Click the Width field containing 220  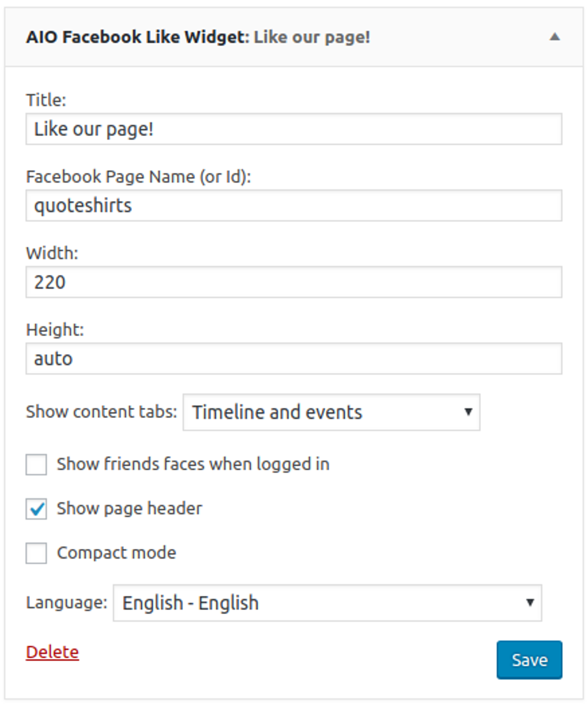tap(293, 281)
